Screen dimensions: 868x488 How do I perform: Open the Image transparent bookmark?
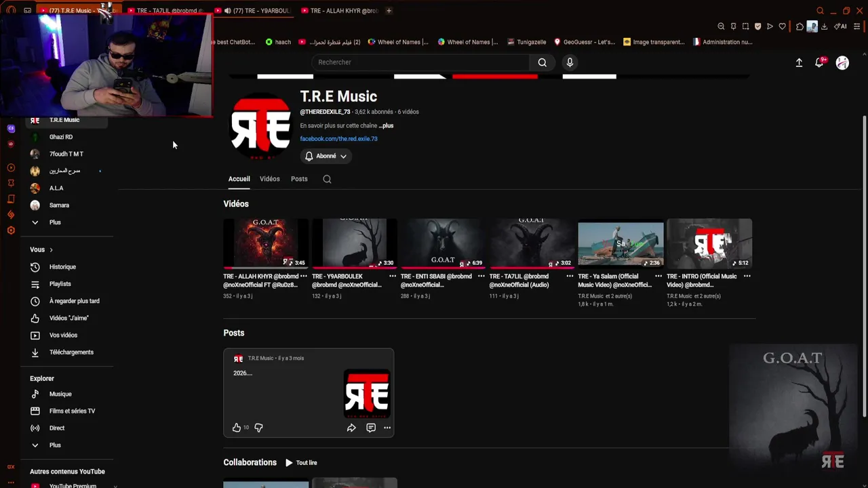[x=654, y=42]
